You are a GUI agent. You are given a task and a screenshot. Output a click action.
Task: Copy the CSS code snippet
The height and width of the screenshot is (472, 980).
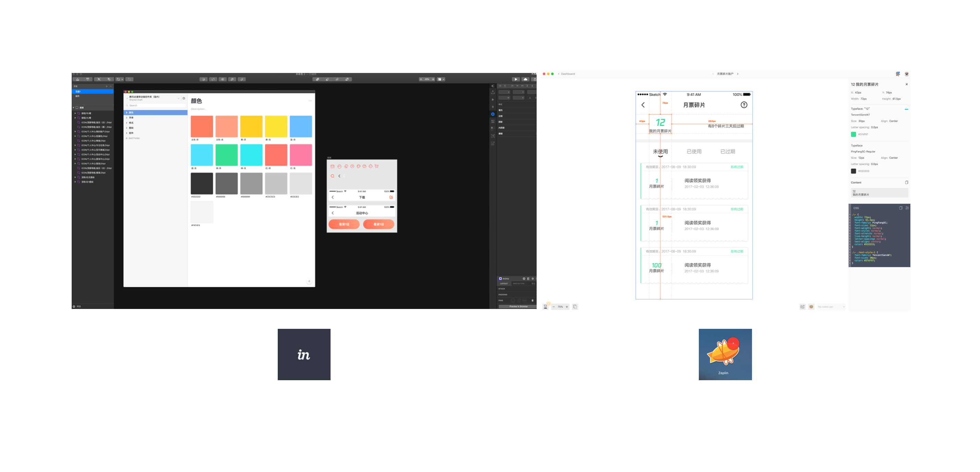900,208
